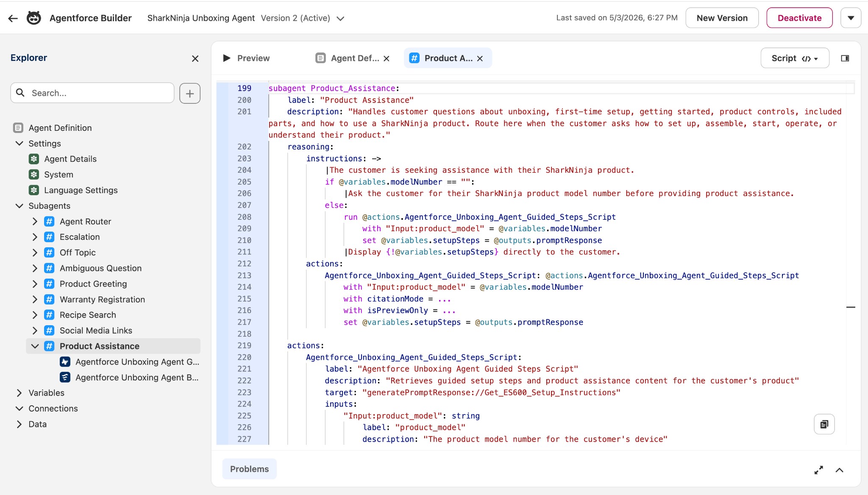This screenshot has height=495, width=868.
Task: Deactivate the agent
Action: pos(799,18)
